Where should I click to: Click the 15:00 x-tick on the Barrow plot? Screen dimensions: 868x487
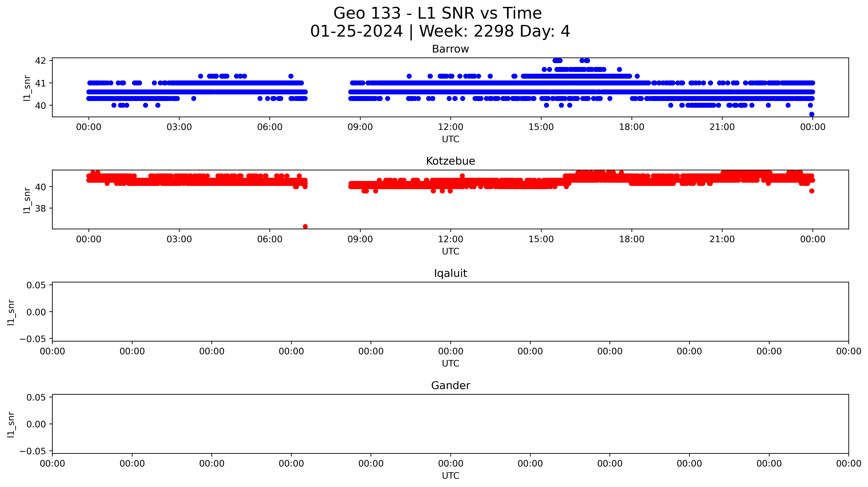pos(541,127)
